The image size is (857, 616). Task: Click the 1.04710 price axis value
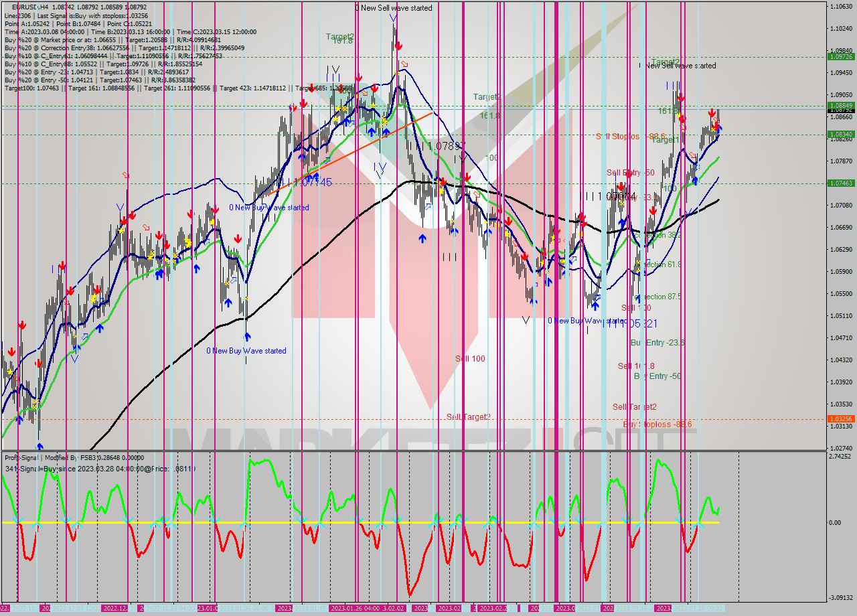841,337
